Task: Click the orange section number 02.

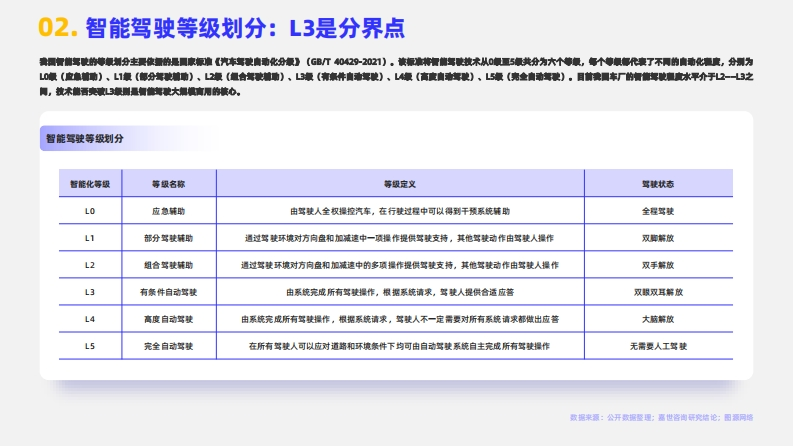Action: point(58,27)
